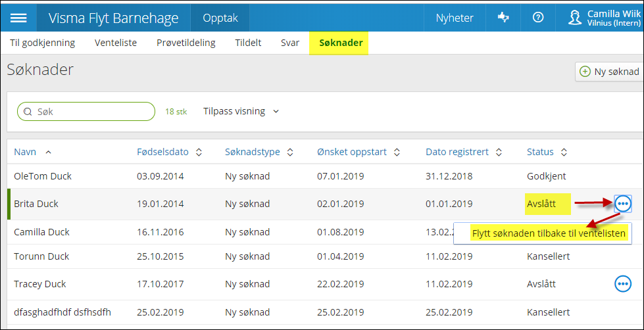644x330 pixels.
Task: Switch to the Prøvetildeling tab
Action: (x=186, y=43)
